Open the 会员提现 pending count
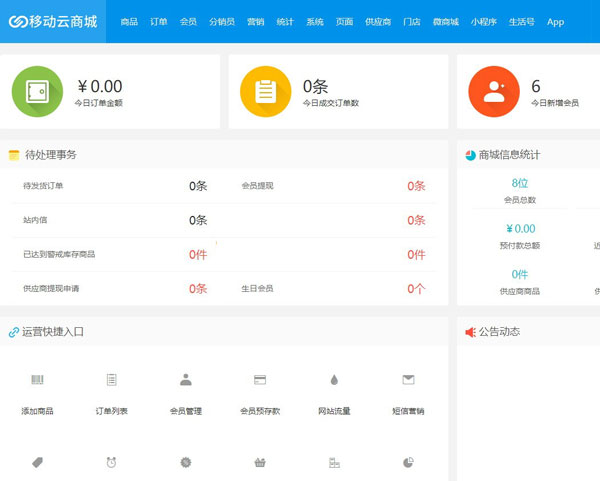This screenshot has height=481, width=600. point(416,186)
